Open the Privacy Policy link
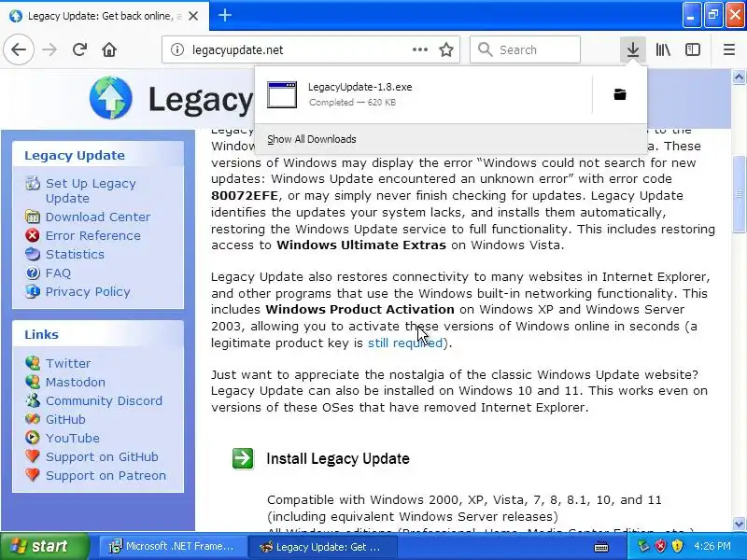 (x=88, y=291)
